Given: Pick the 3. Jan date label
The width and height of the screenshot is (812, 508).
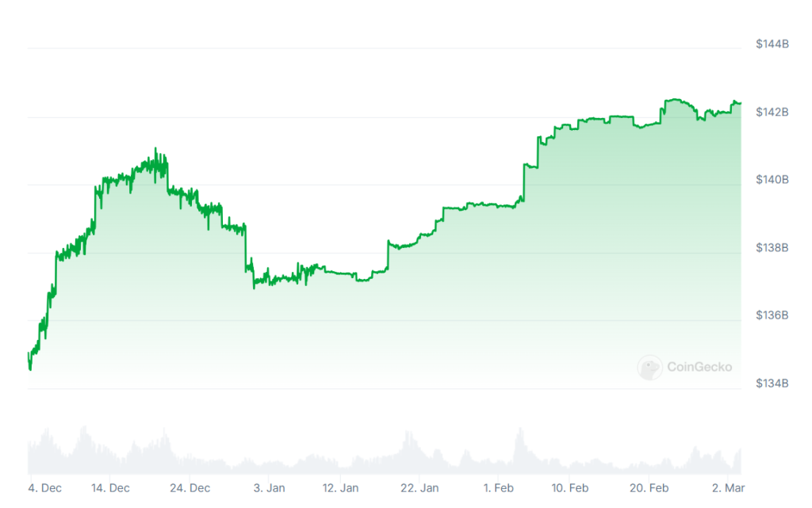Looking at the screenshot, I should point(270,487).
